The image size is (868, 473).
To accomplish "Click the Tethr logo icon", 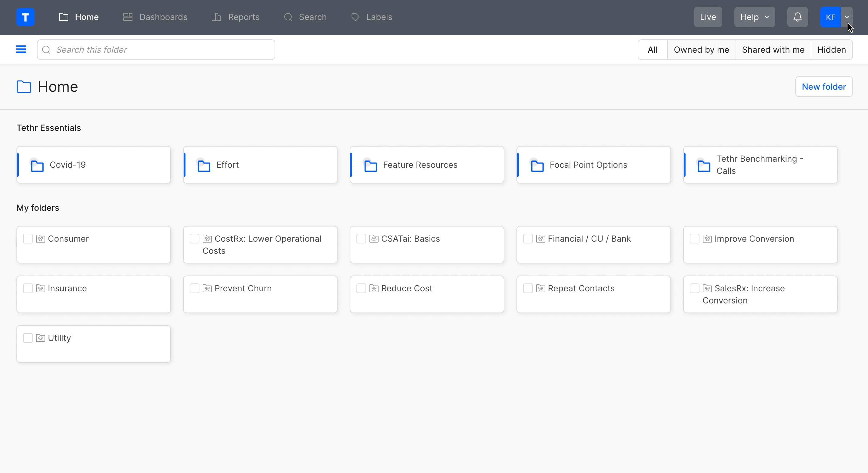I will click(x=25, y=17).
